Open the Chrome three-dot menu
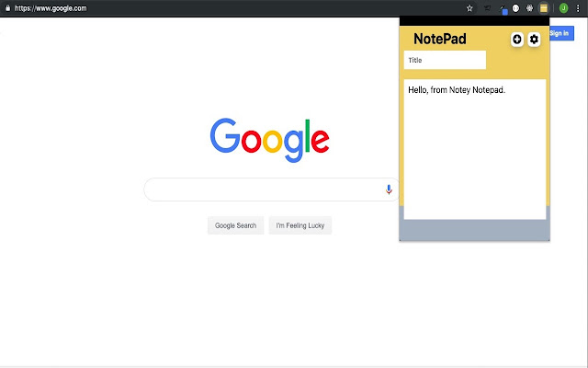 click(578, 8)
